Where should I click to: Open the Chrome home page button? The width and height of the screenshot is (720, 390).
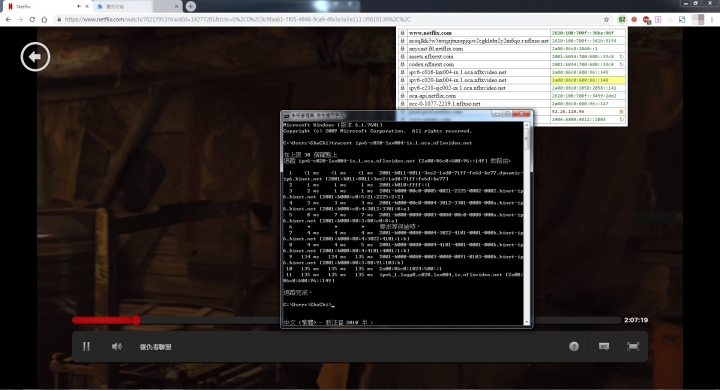coord(44,19)
